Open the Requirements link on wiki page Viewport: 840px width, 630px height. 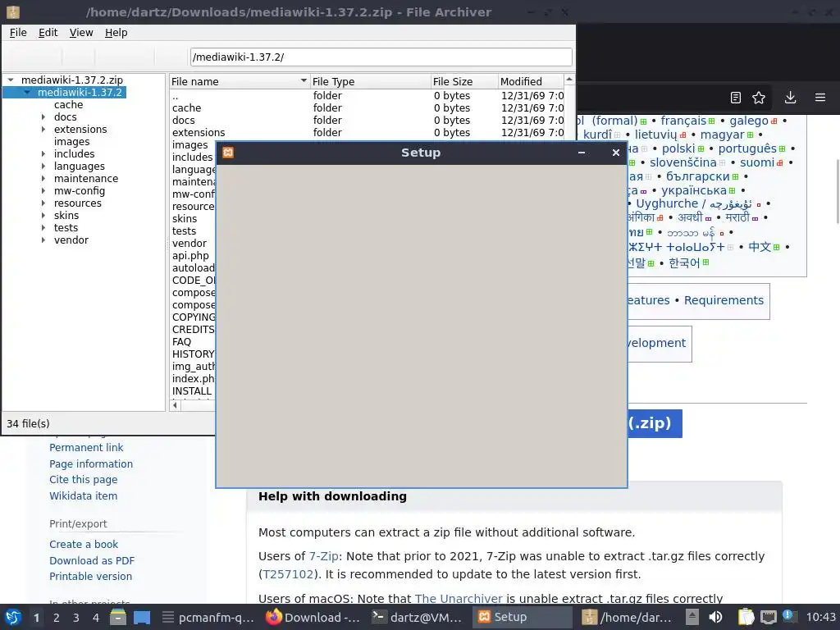pos(724,300)
